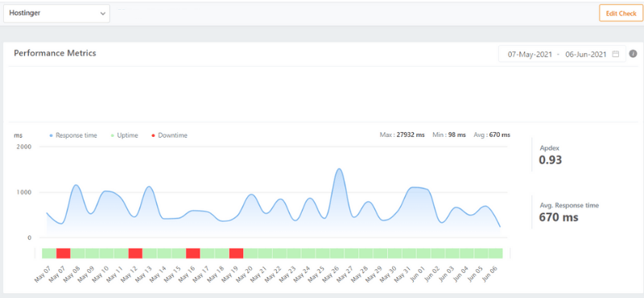644x298 pixels.
Task: Click the Edit Check button
Action: (621, 13)
